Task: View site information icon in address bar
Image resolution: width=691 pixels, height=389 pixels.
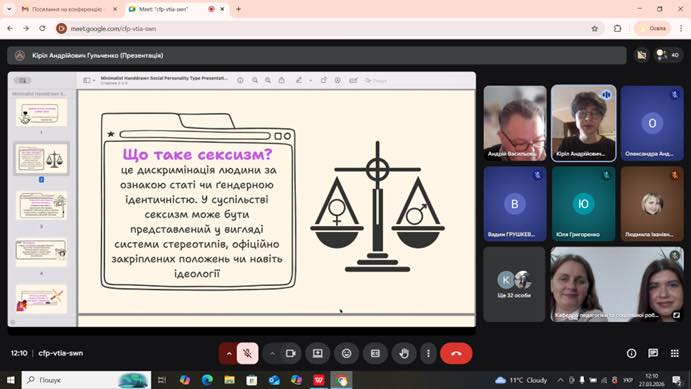Action: click(x=62, y=28)
